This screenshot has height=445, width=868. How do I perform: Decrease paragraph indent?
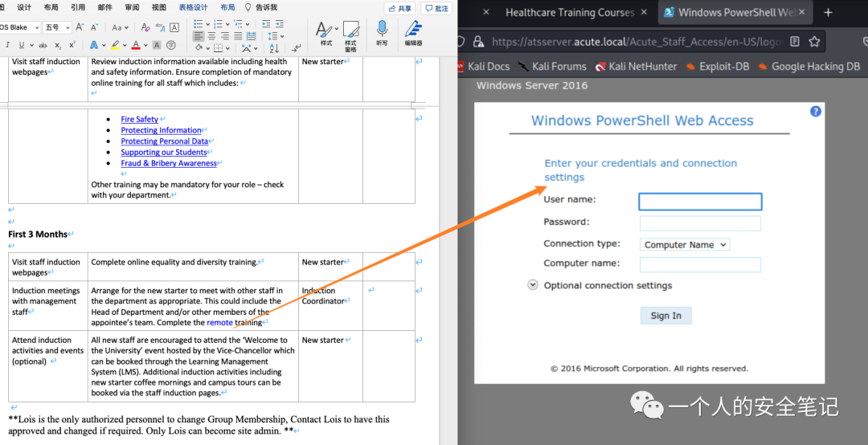click(266, 24)
